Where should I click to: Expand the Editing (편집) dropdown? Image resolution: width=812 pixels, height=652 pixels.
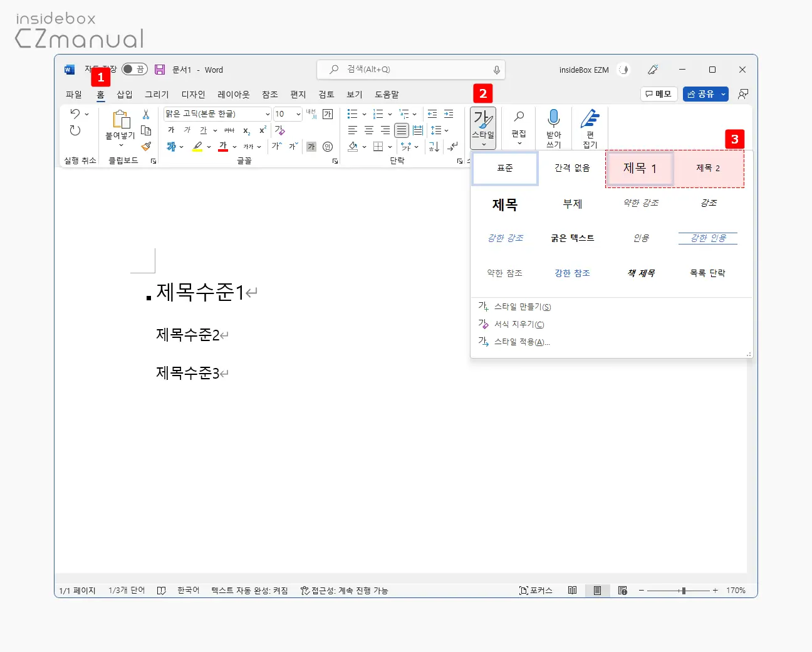pos(519,128)
